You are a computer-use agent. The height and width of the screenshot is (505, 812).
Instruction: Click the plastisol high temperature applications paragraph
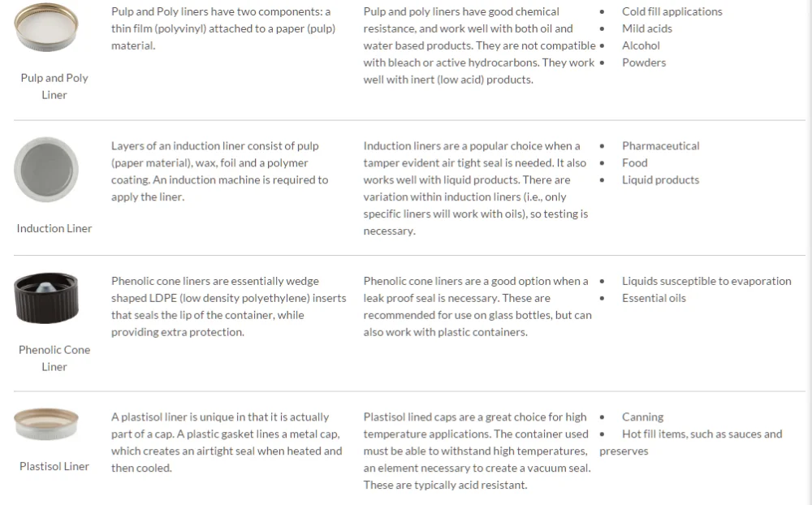(x=477, y=451)
